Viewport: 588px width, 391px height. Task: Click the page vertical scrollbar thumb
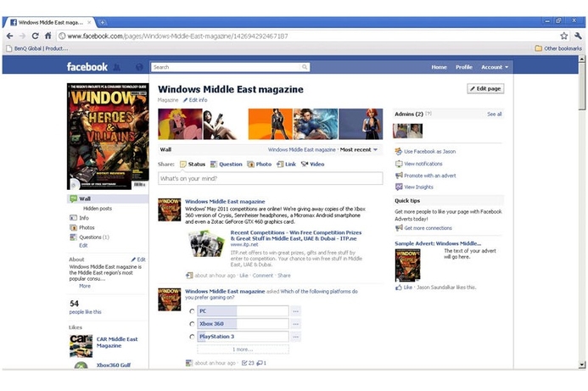point(581,86)
